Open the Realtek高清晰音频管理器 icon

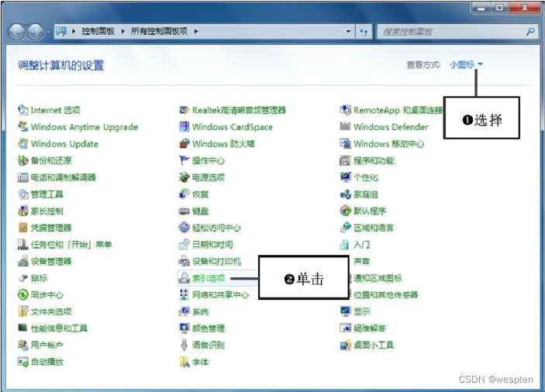click(x=184, y=110)
